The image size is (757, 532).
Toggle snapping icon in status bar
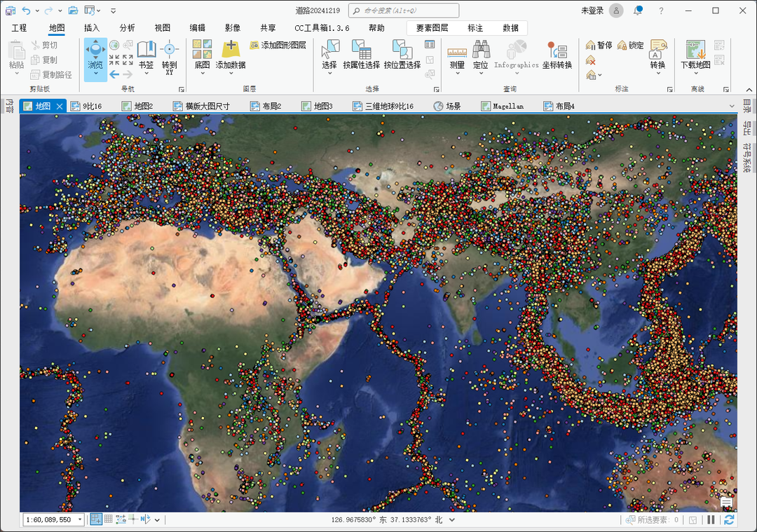(x=96, y=519)
